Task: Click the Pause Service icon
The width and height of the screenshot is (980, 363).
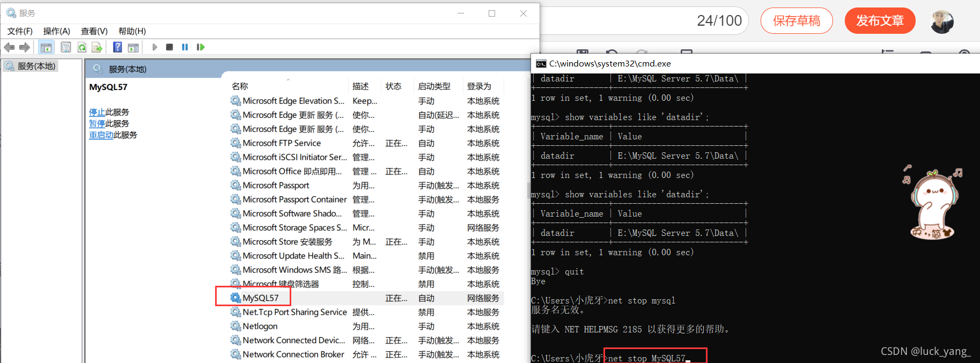Action: 185,47
